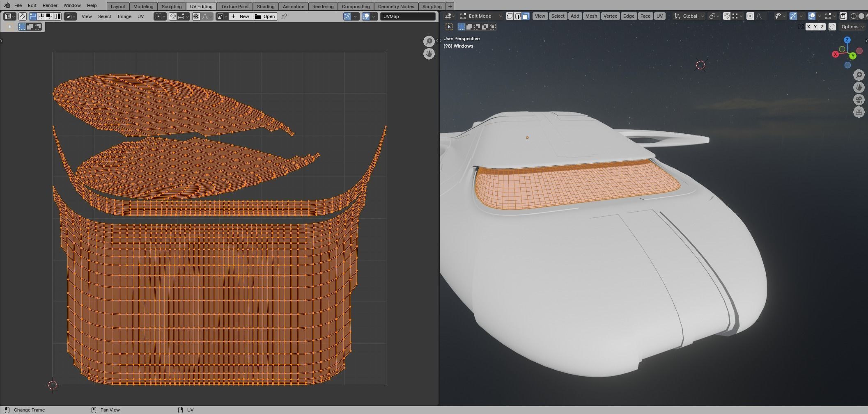Toggle camera view in 3D viewport
868x414 pixels.
[859, 100]
